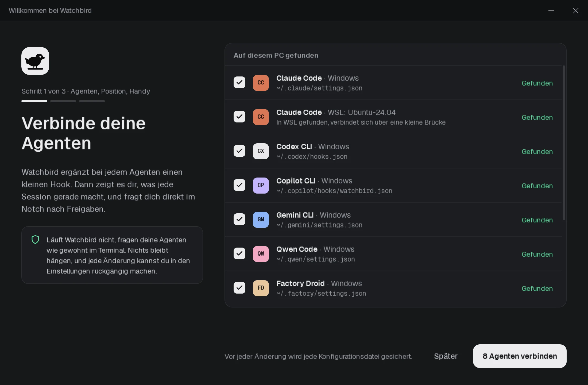The width and height of the screenshot is (588, 385).
Task: Click the agent list vertical scrollbar
Action: (564, 143)
